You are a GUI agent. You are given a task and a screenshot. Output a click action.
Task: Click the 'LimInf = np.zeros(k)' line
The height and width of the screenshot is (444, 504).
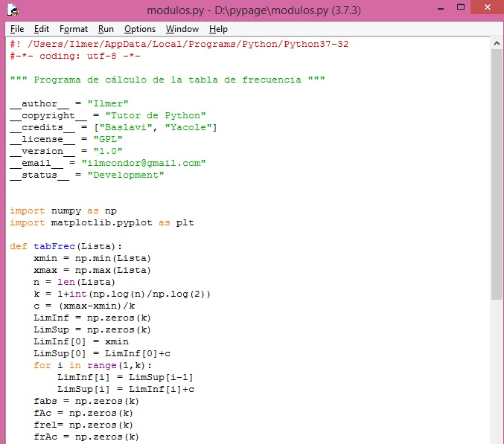(x=92, y=318)
